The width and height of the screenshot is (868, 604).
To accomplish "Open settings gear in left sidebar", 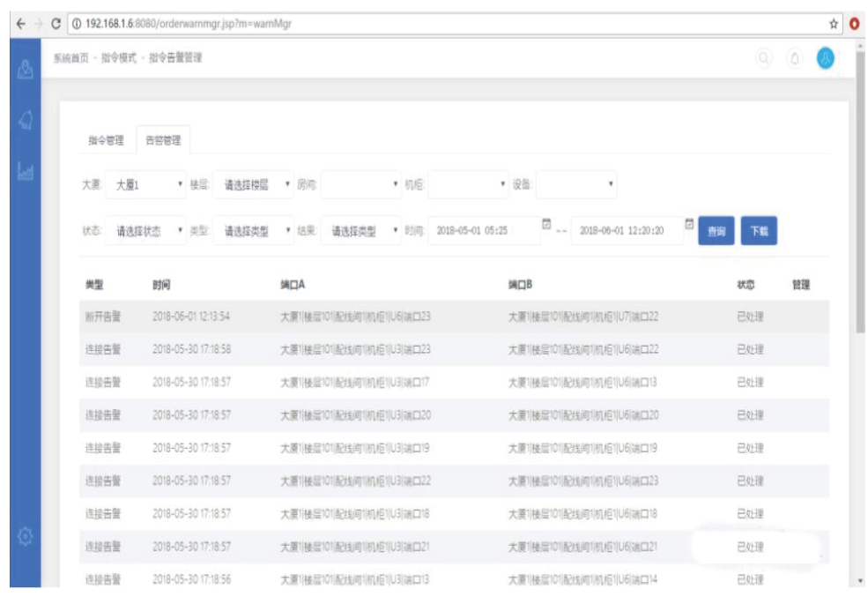I will pos(26,535).
